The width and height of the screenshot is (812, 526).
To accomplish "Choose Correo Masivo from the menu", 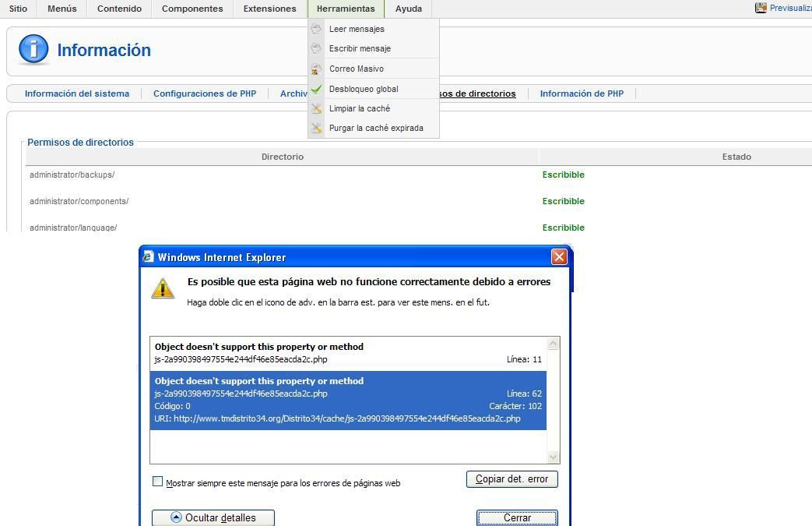I will pos(374,69).
